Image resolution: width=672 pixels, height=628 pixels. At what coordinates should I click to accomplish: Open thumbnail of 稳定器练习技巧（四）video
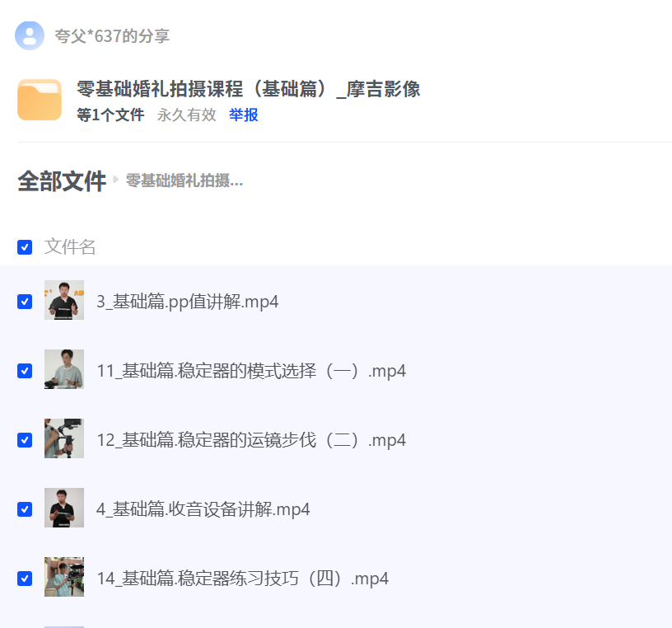click(x=64, y=577)
